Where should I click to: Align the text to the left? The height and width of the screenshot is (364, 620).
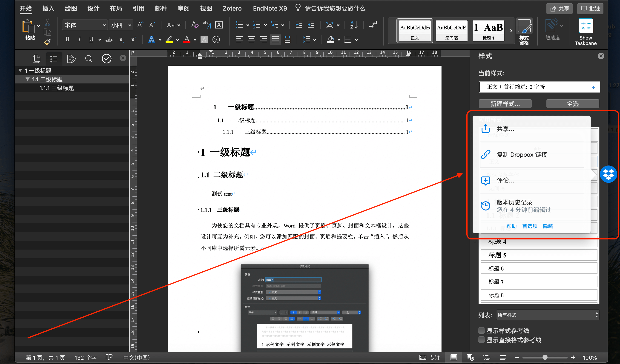coord(239,39)
